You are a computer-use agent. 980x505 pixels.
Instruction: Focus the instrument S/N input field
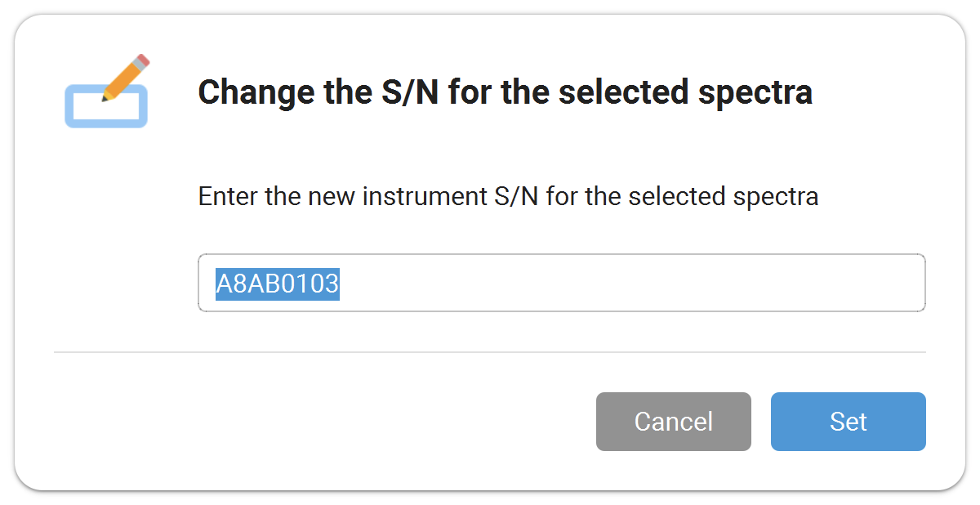(561, 283)
